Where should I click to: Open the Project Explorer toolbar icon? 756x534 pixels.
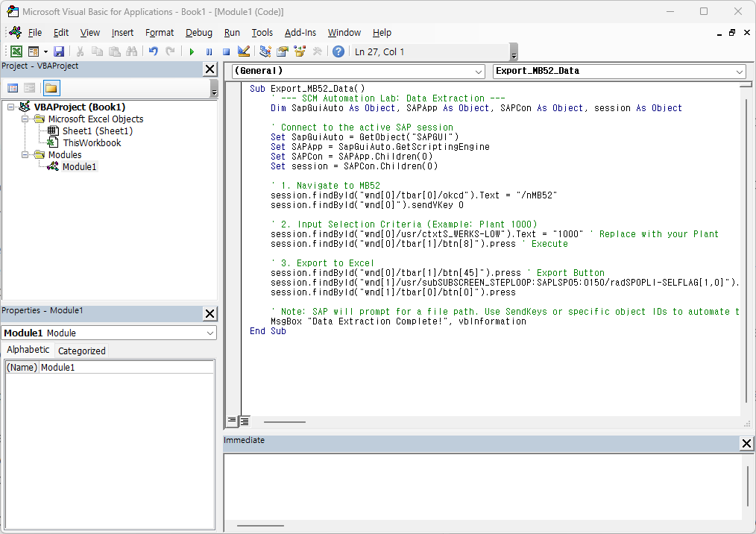click(265, 51)
